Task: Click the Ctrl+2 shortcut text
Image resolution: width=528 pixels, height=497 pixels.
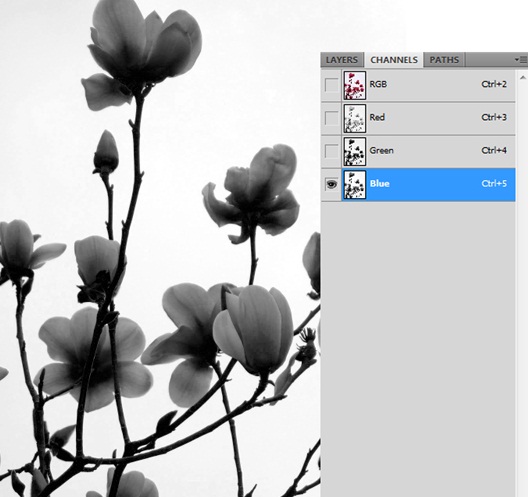Action: click(494, 84)
